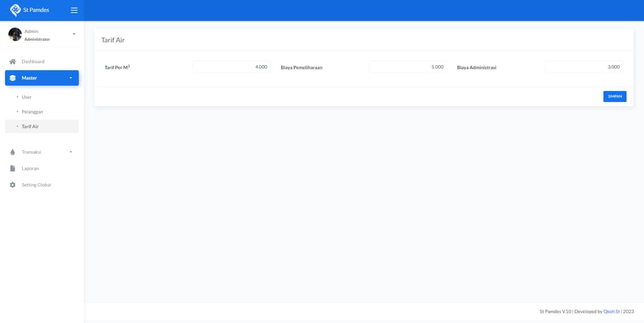Click the Transaksi water drop icon

click(12, 152)
